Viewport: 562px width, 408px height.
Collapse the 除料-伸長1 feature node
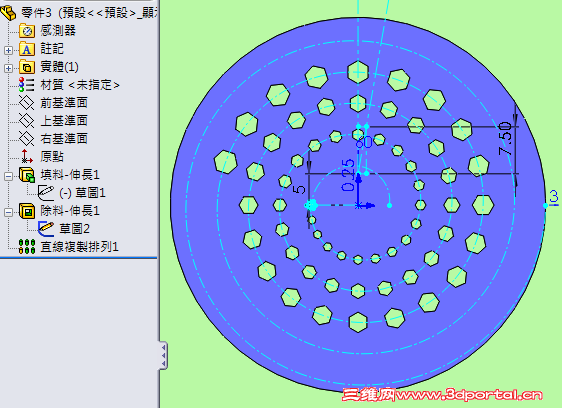click(x=8, y=212)
